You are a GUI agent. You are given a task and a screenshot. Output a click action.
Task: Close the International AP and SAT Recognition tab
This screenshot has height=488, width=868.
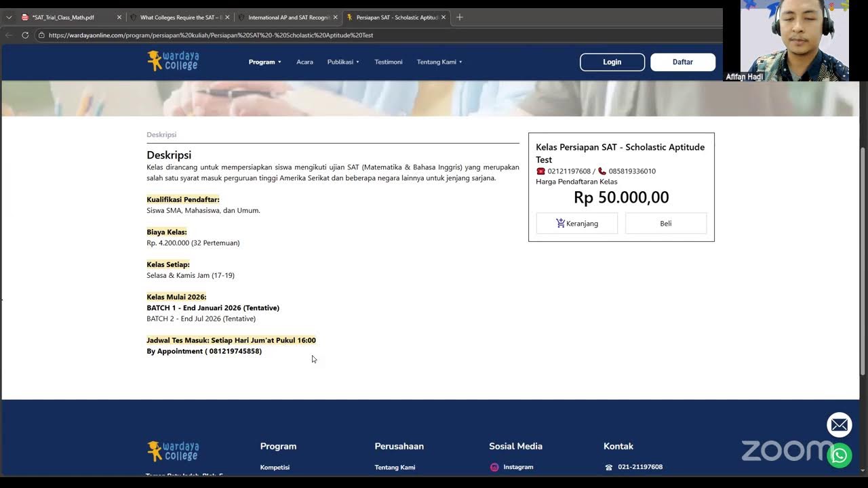point(335,18)
